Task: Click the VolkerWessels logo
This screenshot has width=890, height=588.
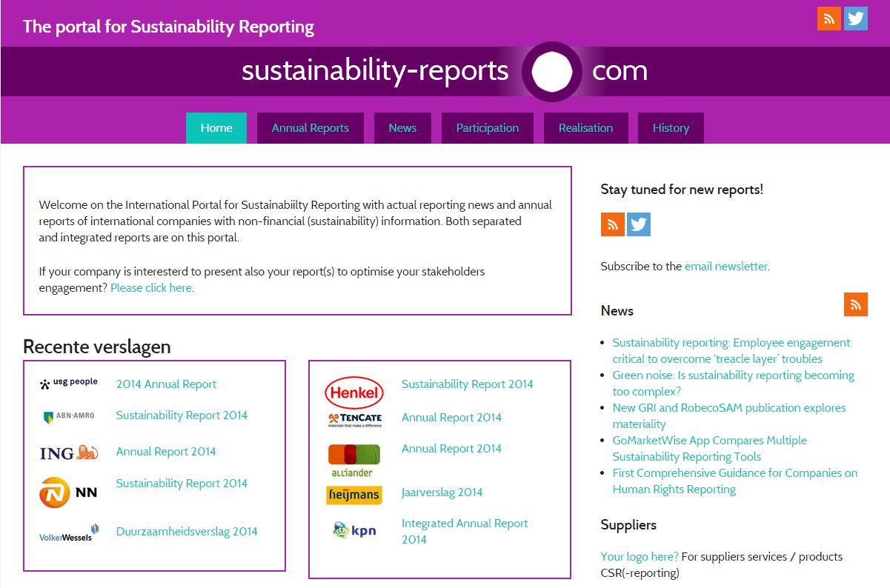Action: (70, 531)
